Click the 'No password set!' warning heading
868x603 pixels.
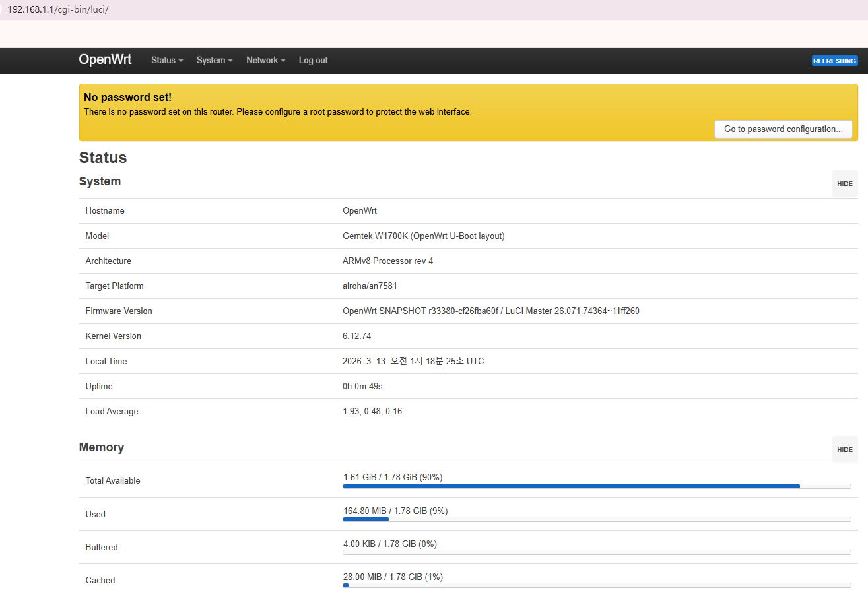pos(127,98)
